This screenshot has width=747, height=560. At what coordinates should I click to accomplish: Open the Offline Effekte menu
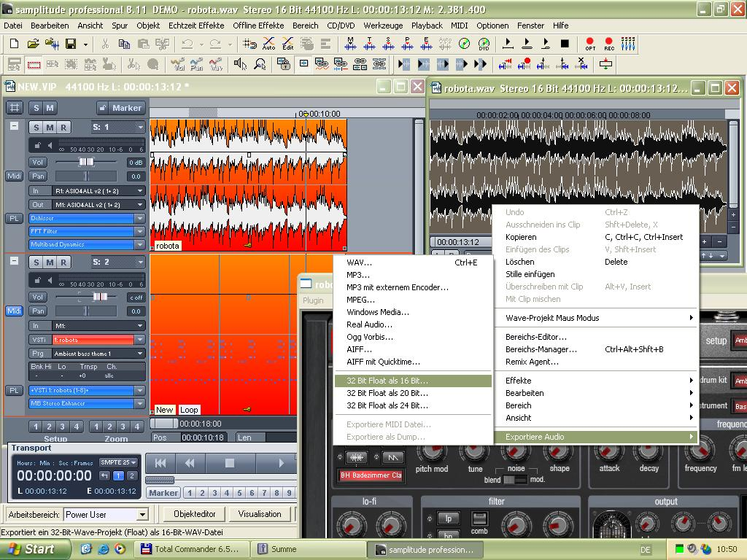258,26
